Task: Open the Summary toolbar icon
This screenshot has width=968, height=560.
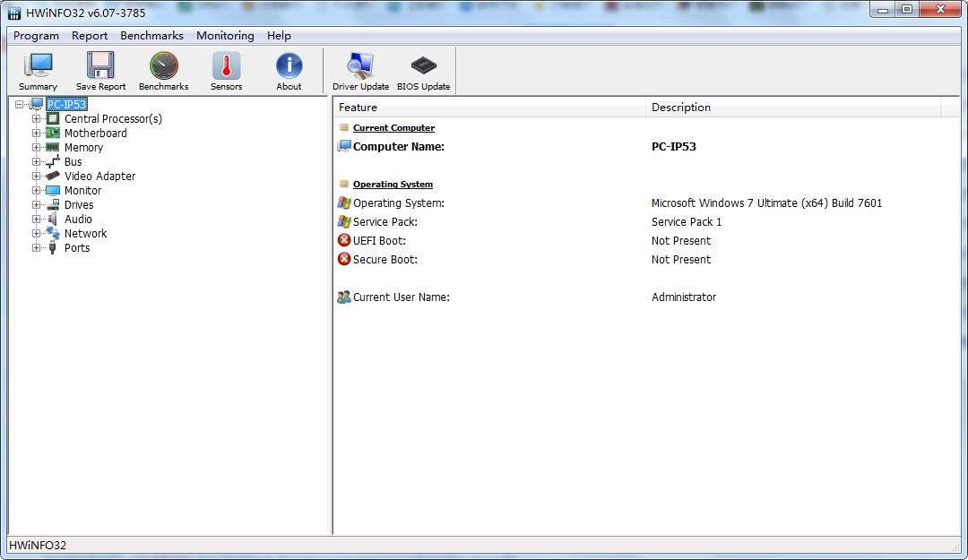Action: click(38, 65)
